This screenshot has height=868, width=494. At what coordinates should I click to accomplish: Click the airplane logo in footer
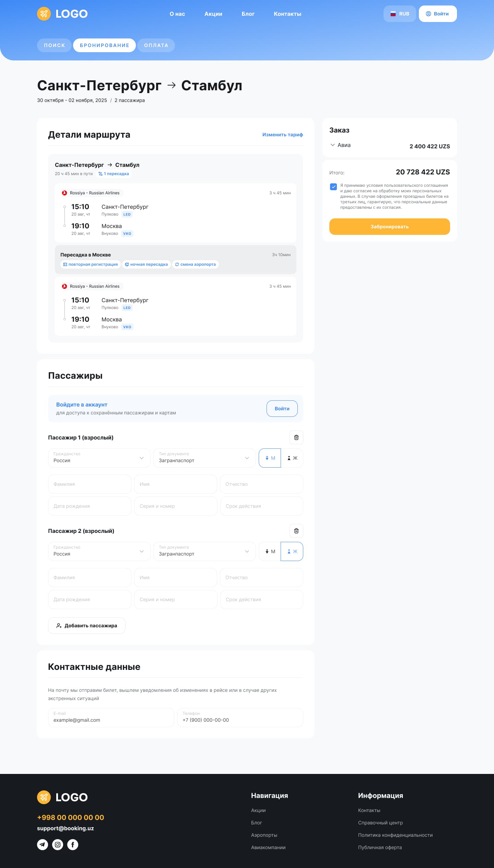44,797
